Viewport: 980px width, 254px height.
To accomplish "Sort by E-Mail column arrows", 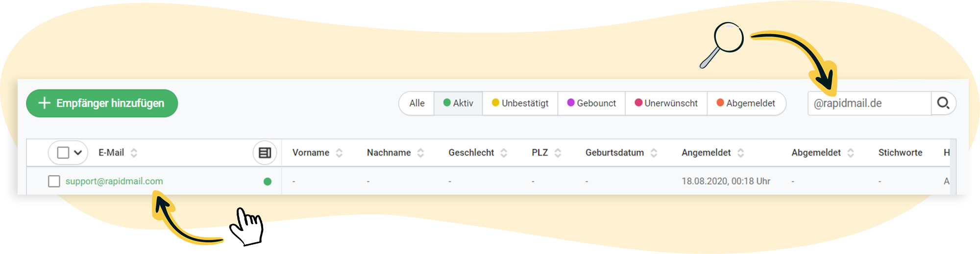I will 134,153.
